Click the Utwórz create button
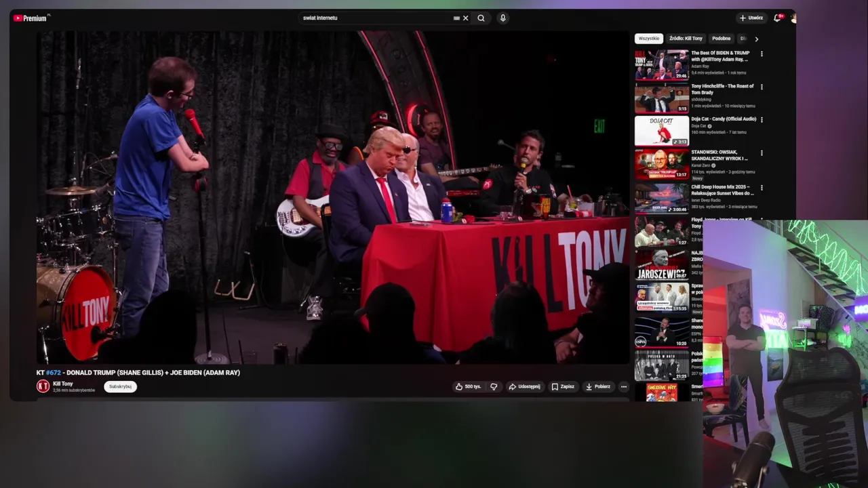The image size is (868, 488). pos(751,18)
